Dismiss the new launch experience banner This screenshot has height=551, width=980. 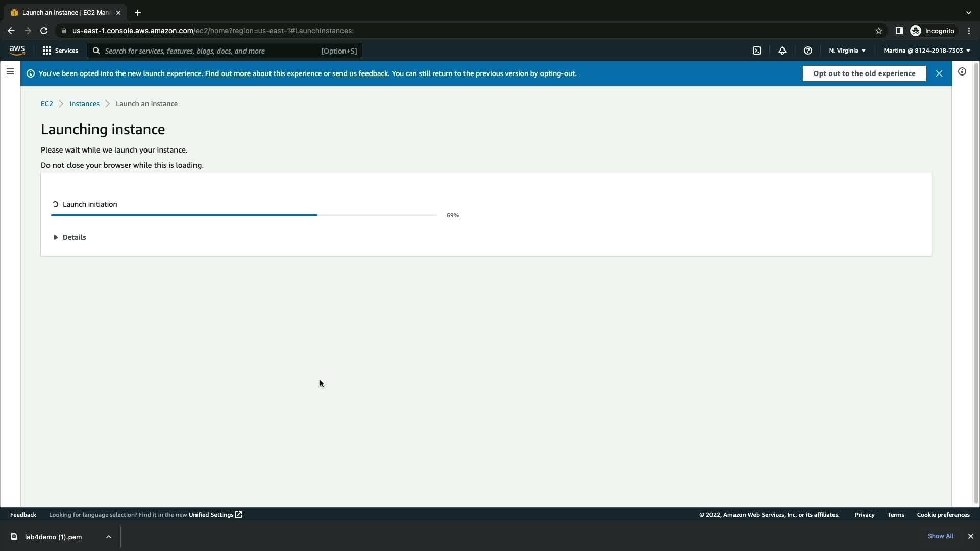939,73
